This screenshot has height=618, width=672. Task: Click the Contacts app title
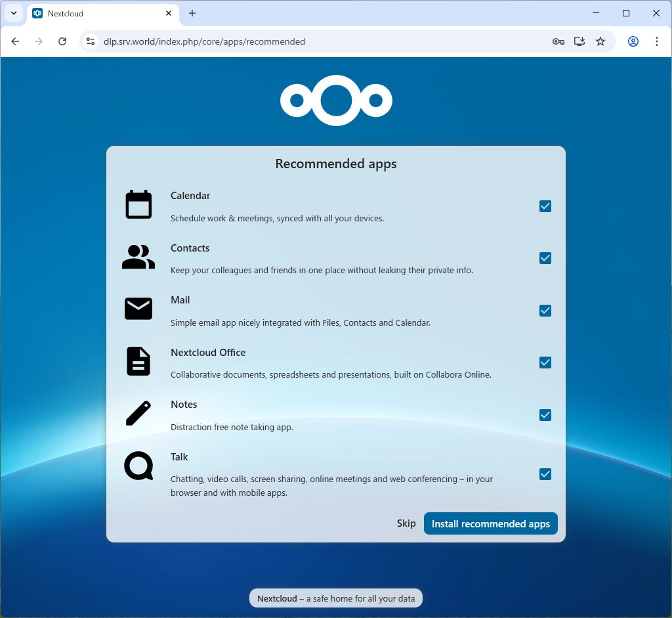190,248
